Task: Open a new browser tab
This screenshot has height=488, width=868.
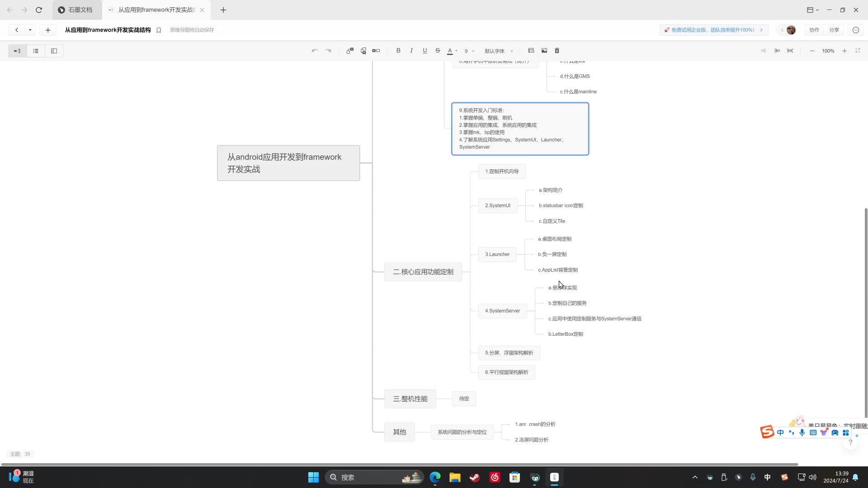Action: (223, 10)
